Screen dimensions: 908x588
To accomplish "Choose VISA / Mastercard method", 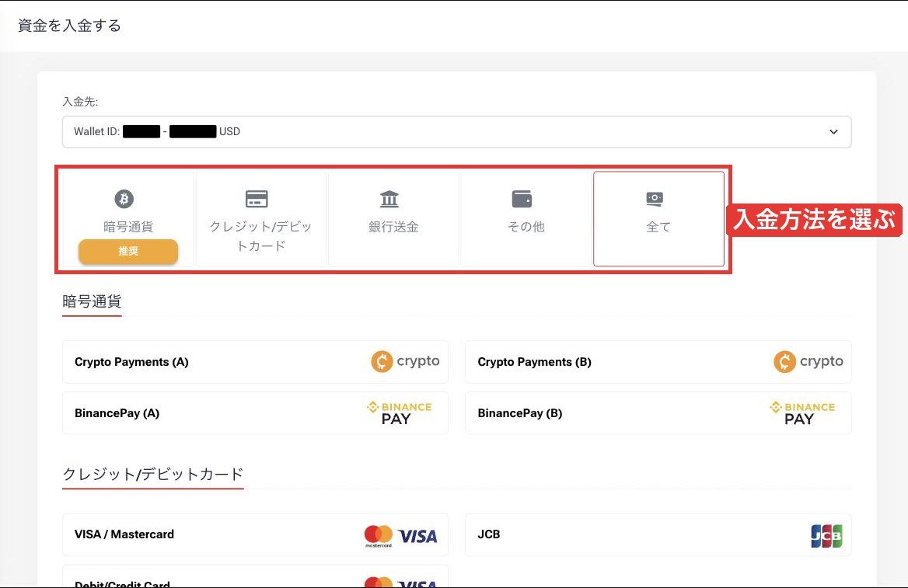I will tap(255, 534).
